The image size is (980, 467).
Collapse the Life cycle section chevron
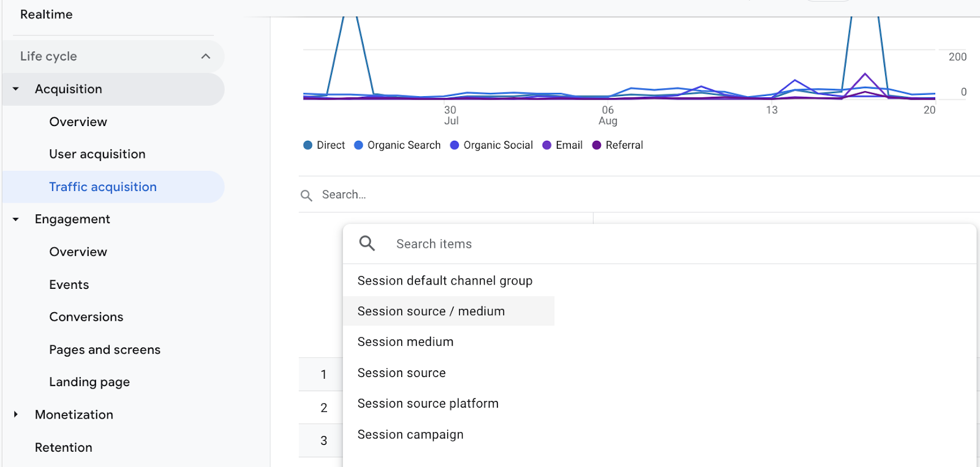[x=206, y=56]
